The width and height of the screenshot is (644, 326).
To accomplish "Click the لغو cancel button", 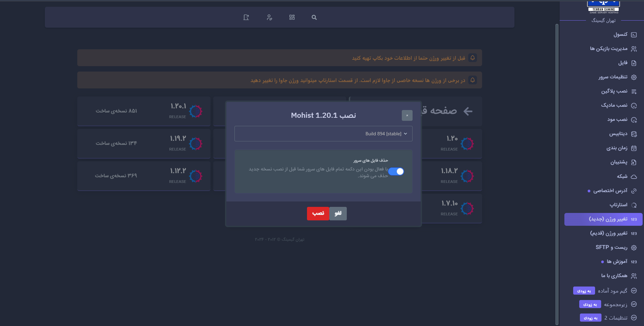I will (338, 214).
